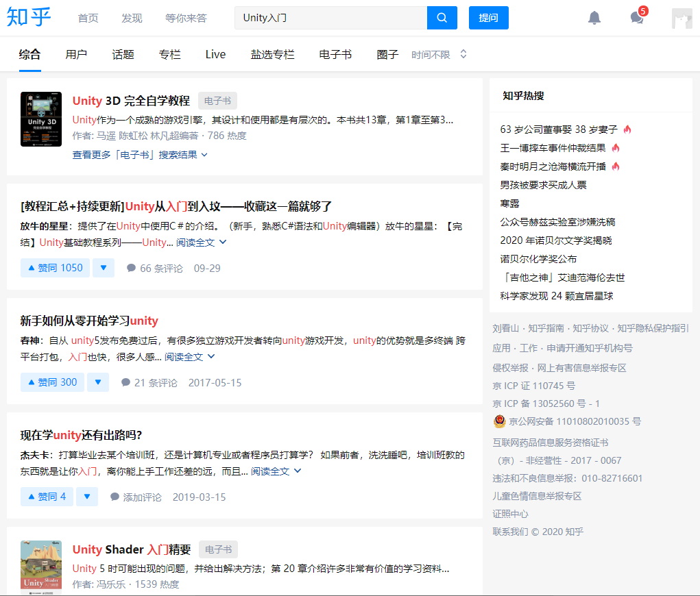The height and width of the screenshot is (596, 700).
Task: Open 发现 in top navigation
Action: [132, 18]
